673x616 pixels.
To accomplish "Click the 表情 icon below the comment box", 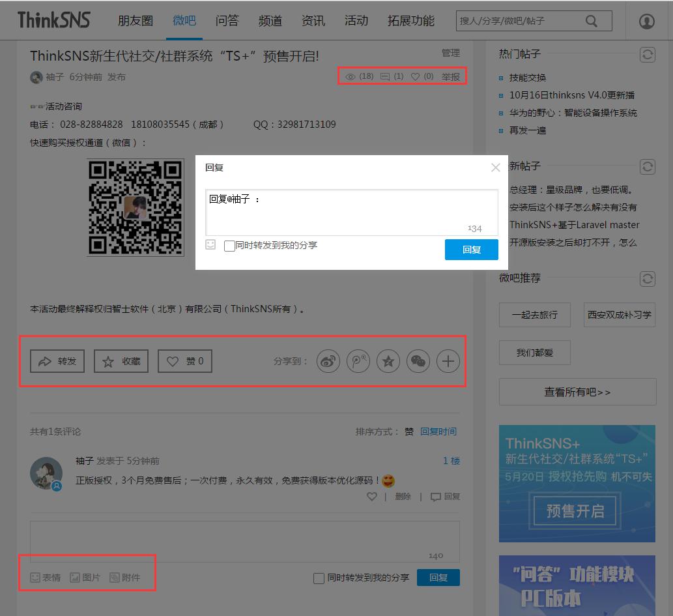I will [x=47, y=577].
